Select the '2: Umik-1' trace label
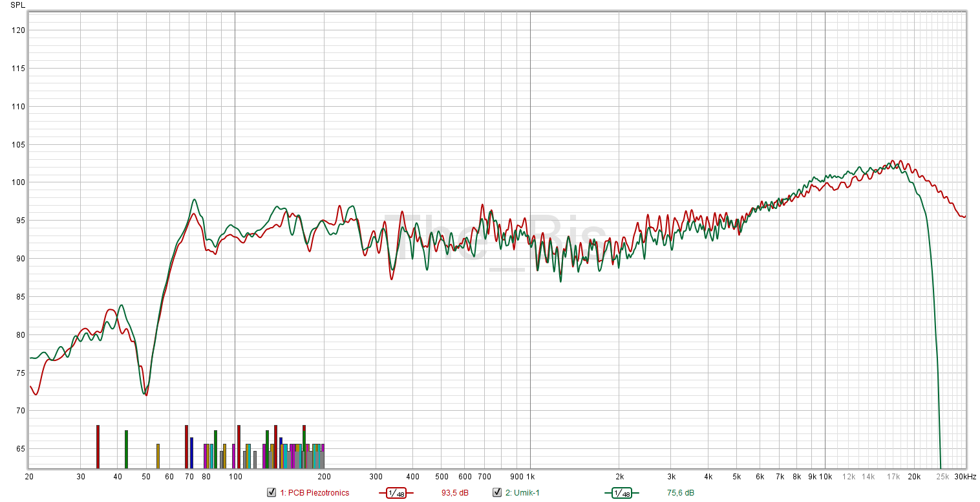The height and width of the screenshot is (502, 980). click(x=522, y=493)
